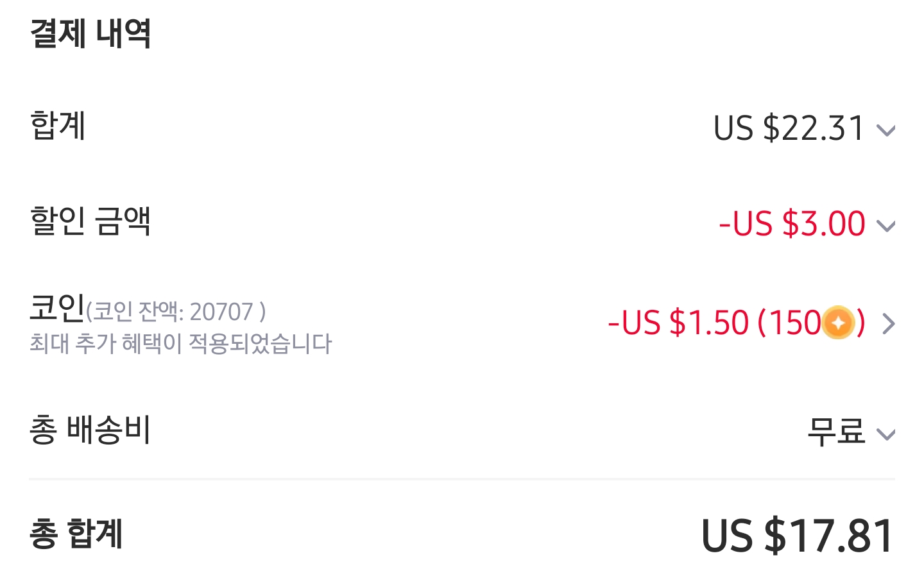Image resolution: width=924 pixels, height=585 pixels.
Task: Tap the orange coin icon
Action: click(x=838, y=323)
